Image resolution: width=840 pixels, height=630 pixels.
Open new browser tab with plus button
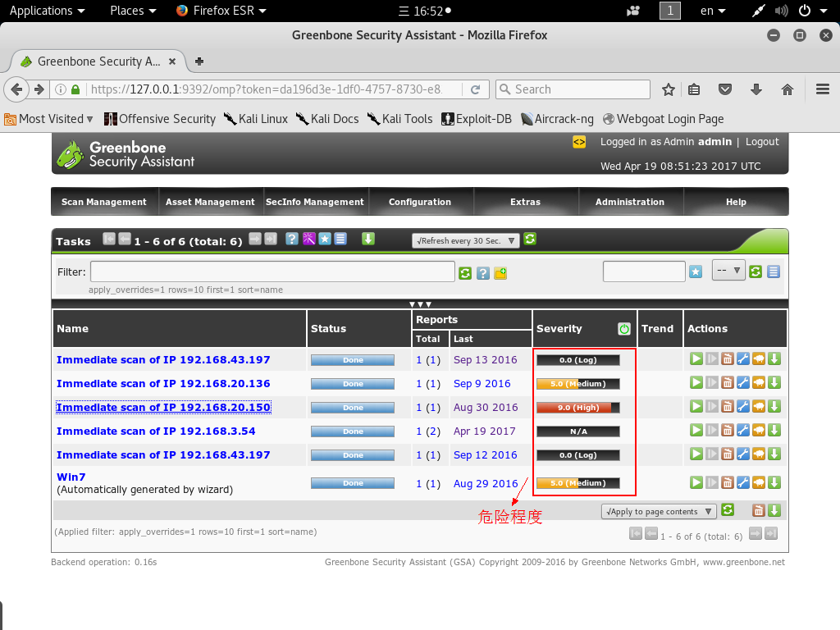(199, 62)
